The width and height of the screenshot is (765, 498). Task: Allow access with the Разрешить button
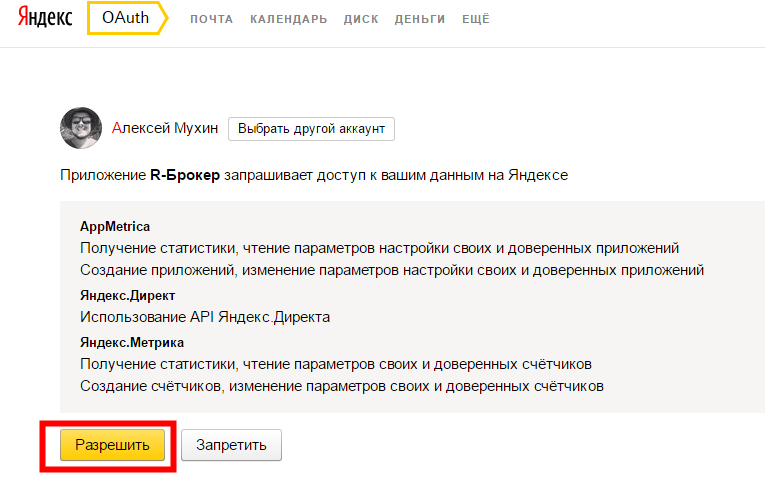[x=112, y=445]
